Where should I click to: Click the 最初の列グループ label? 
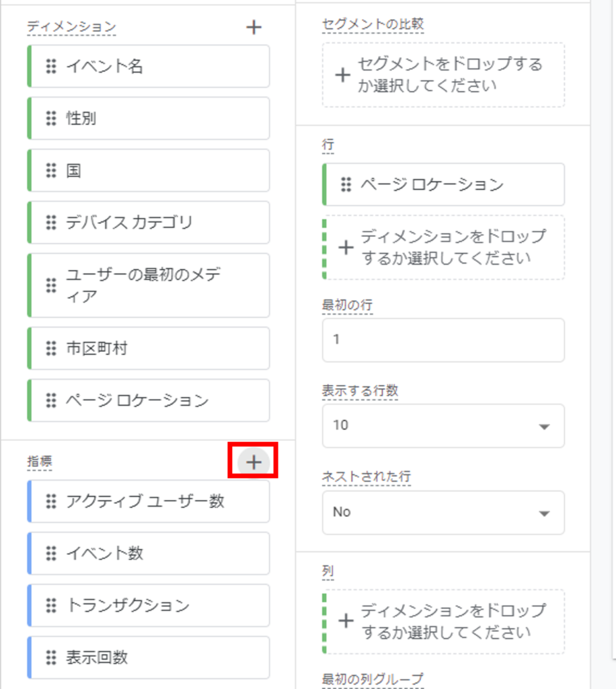click(x=373, y=680)
